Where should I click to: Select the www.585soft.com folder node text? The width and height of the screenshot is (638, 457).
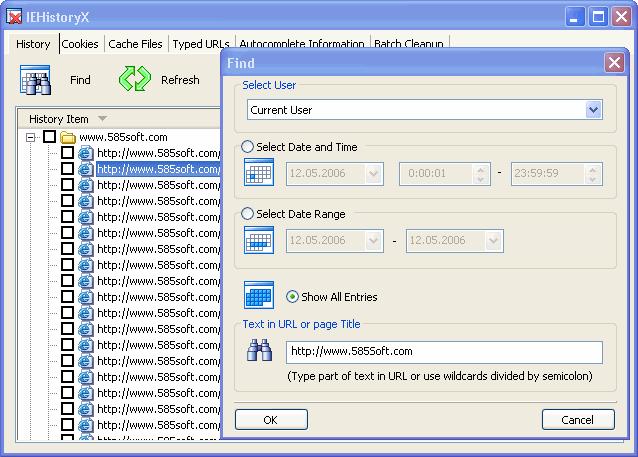[x=123, y=137]
